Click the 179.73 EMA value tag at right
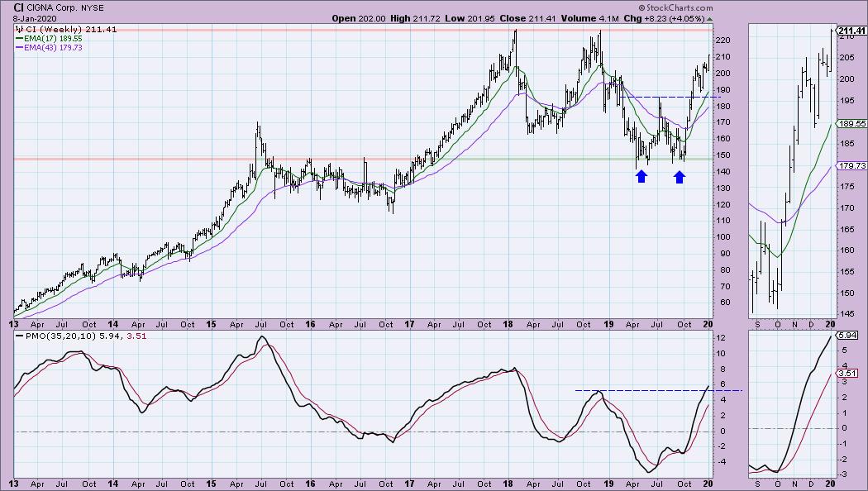Image resolution: width=868 pixels, height=491 pixels. click(x=851, y=165)
